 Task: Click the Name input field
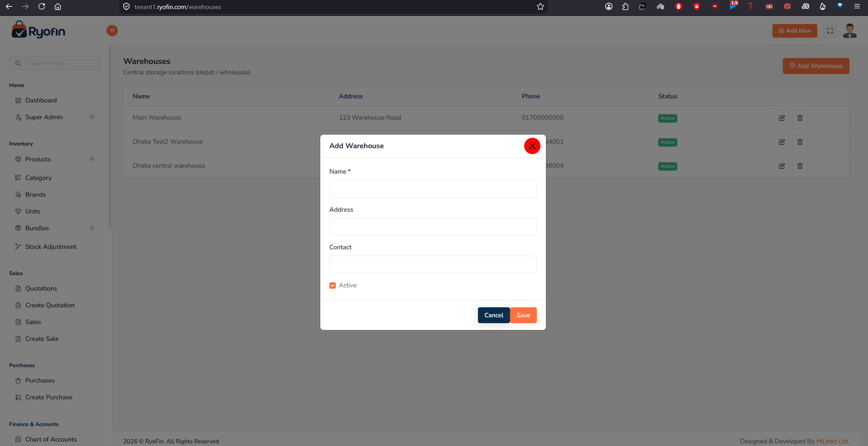click(x=433, y=189)
